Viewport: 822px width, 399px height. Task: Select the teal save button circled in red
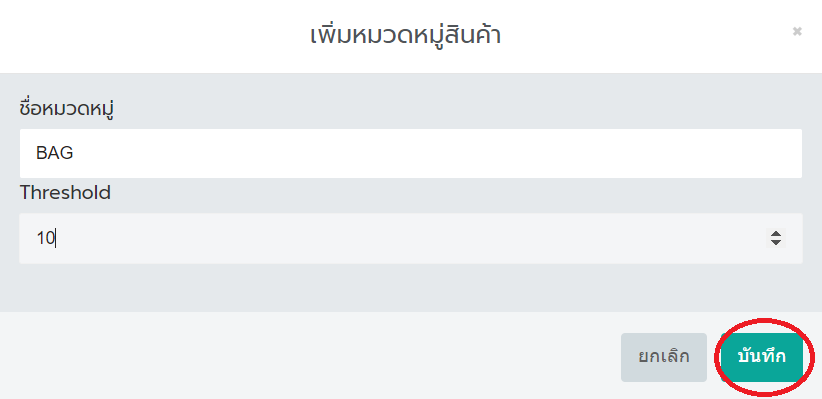[x=762, y=357]
